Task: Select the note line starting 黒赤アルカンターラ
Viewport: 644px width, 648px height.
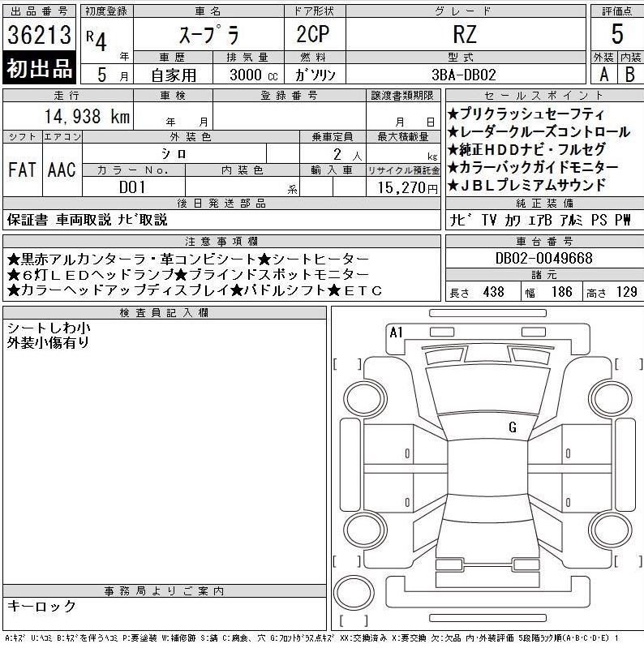Action: pos(188,259)
